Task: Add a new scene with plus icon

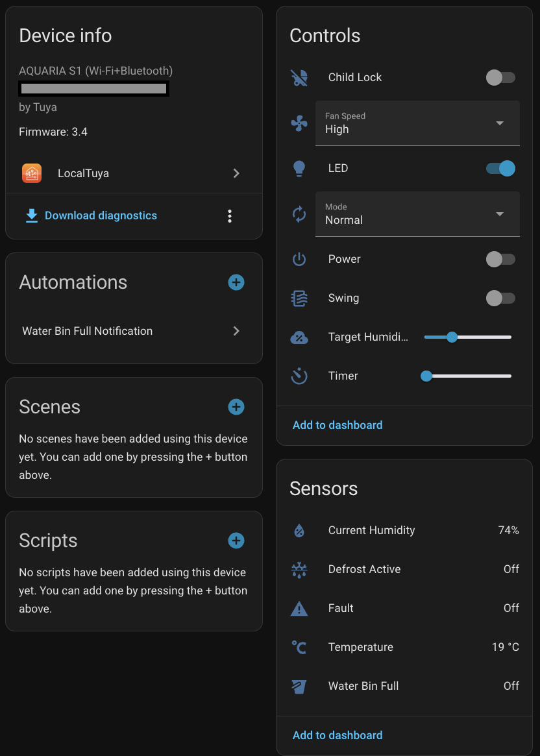Action: [x=236, y=407]
